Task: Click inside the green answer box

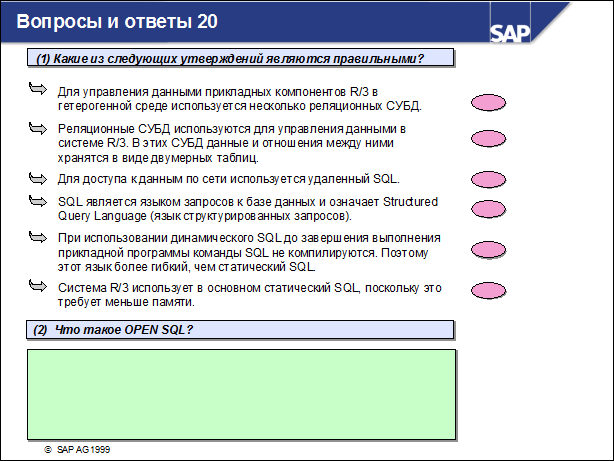Action: click(x=240, y=393)
